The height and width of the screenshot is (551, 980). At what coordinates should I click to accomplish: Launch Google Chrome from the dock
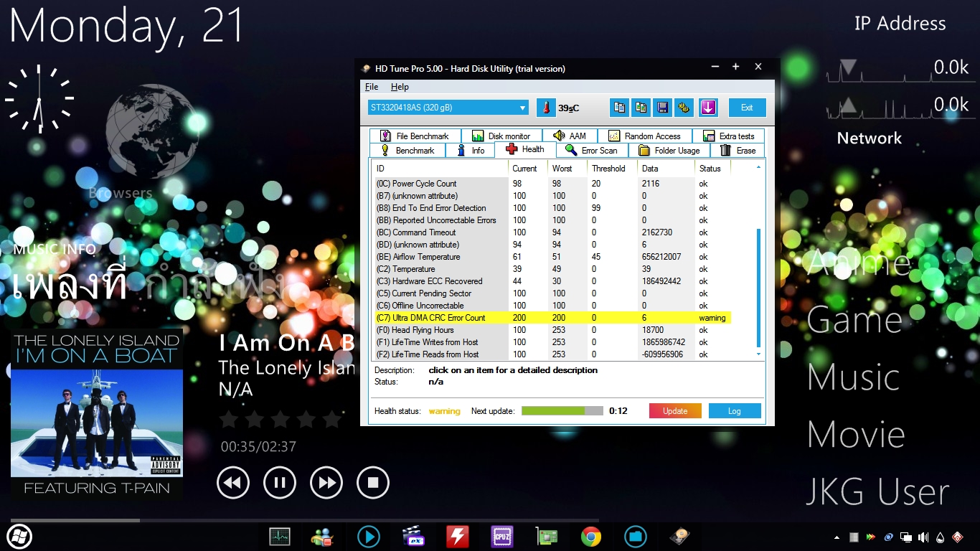[591, 537]
